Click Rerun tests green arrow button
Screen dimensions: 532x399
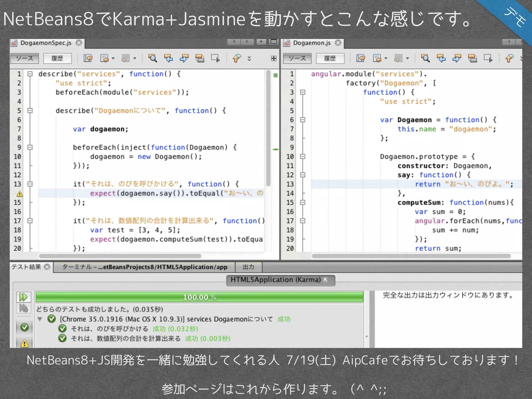[23, 297]
